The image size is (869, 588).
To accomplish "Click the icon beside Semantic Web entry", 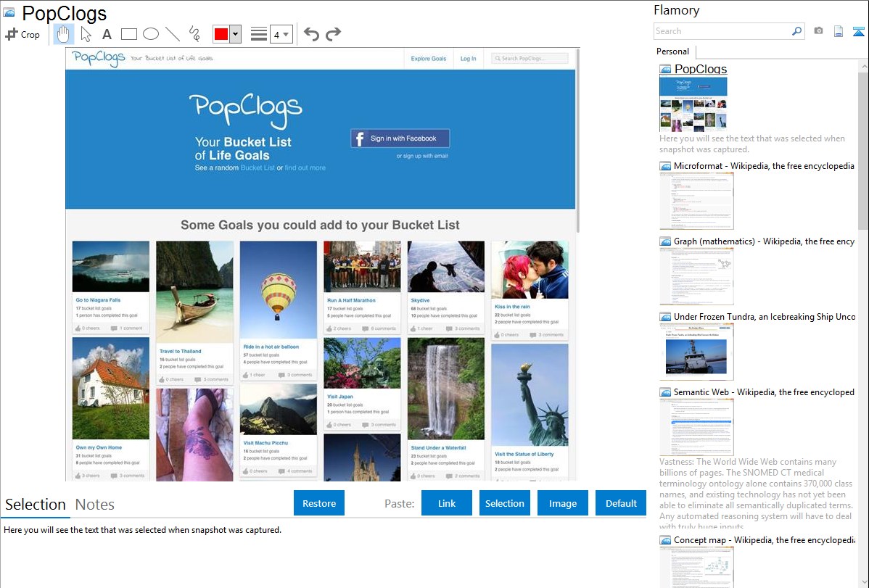I will tap(665, 392).
